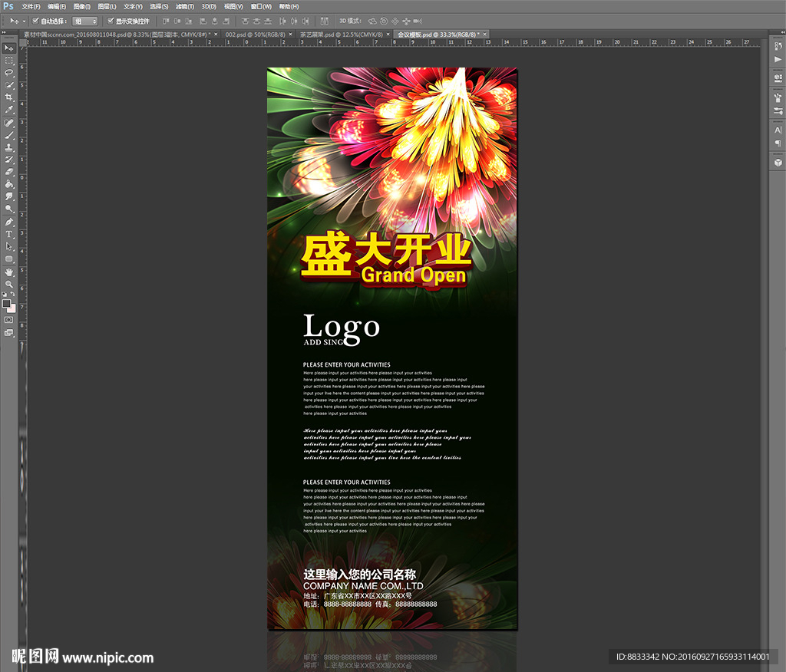Reset default foreground and background colors
Screen dimensions: 786x672
[5, 294]
